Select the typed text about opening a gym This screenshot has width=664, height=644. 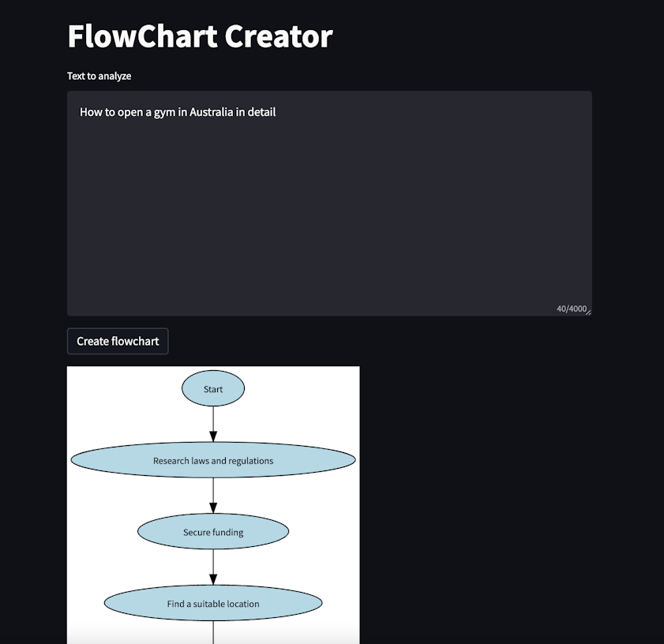(178, 112)
